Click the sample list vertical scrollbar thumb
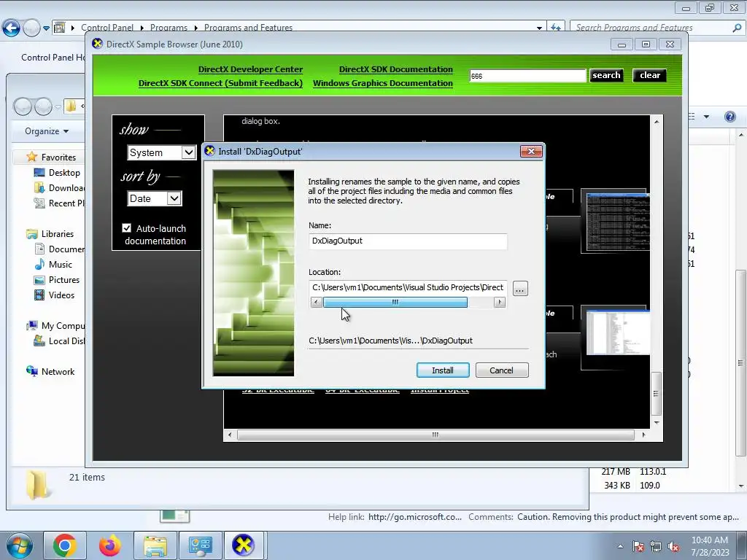This screenshot has height=560, width=747. [x=656, y=393]
